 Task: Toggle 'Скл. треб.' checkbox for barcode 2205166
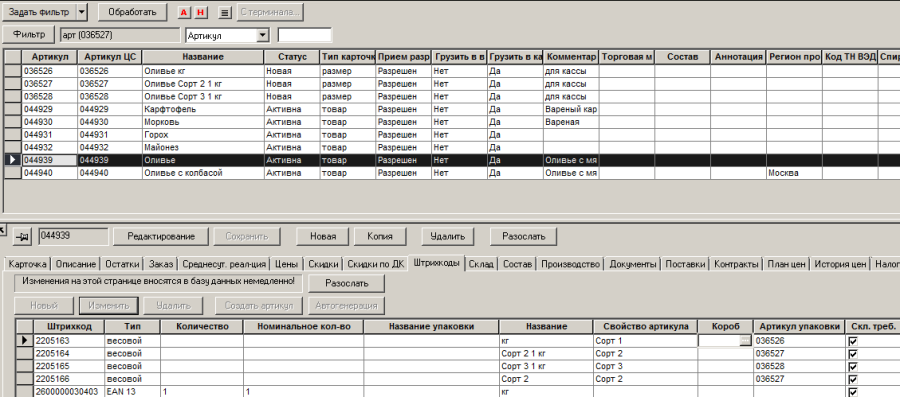(852, 379)
